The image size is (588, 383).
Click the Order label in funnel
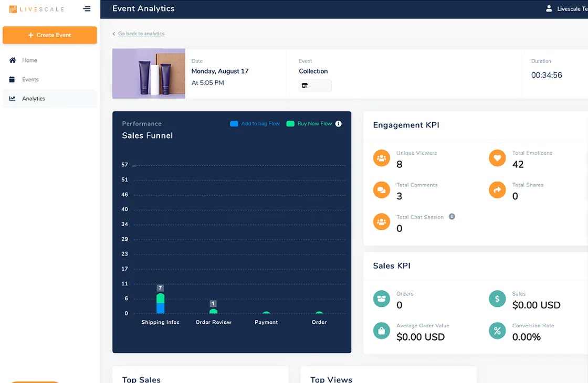click(319, 322)
